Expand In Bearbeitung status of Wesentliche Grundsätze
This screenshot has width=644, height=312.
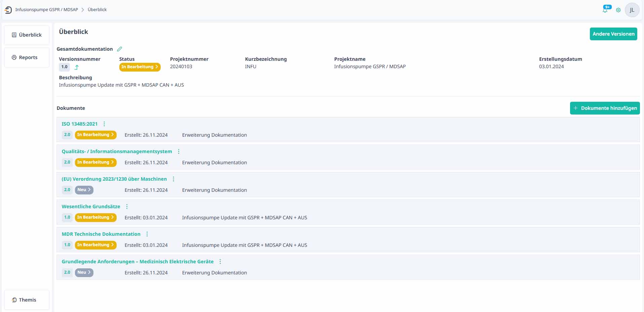click(x=96, y=217)
